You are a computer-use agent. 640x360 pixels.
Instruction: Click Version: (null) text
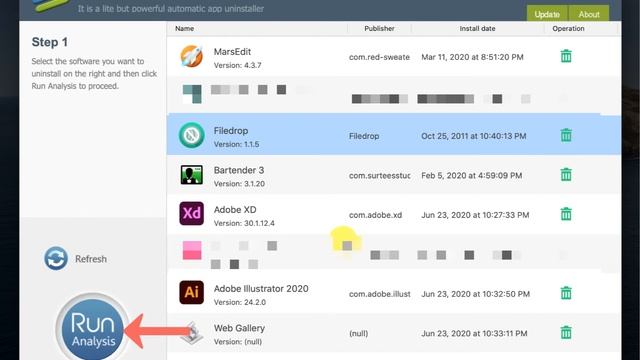point(238,342)
